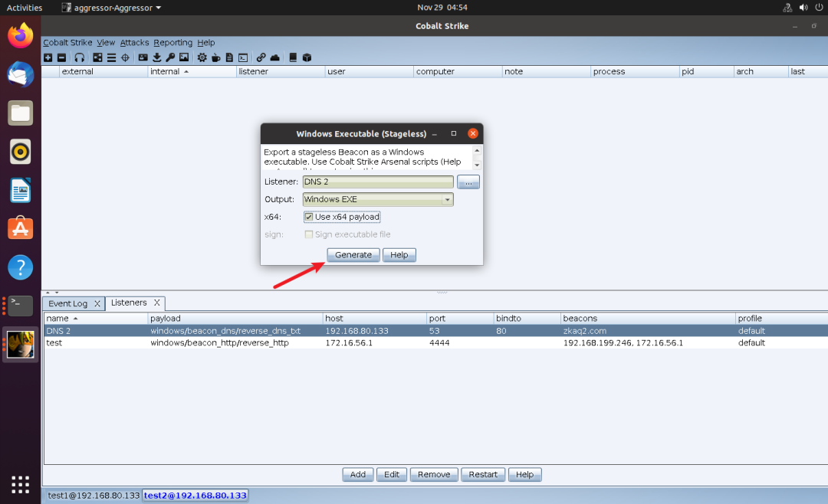Select the DNS 2 listener row
This screenshot has height=504, width=828.
click(x=435, y=331)
